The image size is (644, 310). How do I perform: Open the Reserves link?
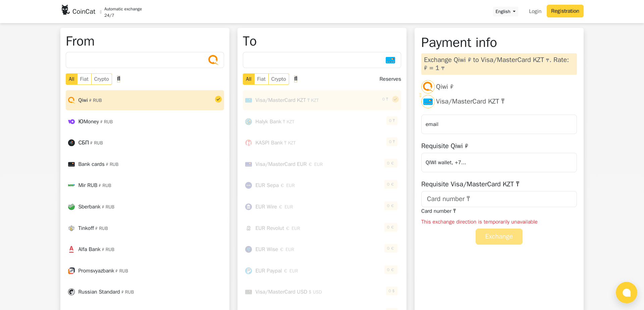(x=390, y=79)
